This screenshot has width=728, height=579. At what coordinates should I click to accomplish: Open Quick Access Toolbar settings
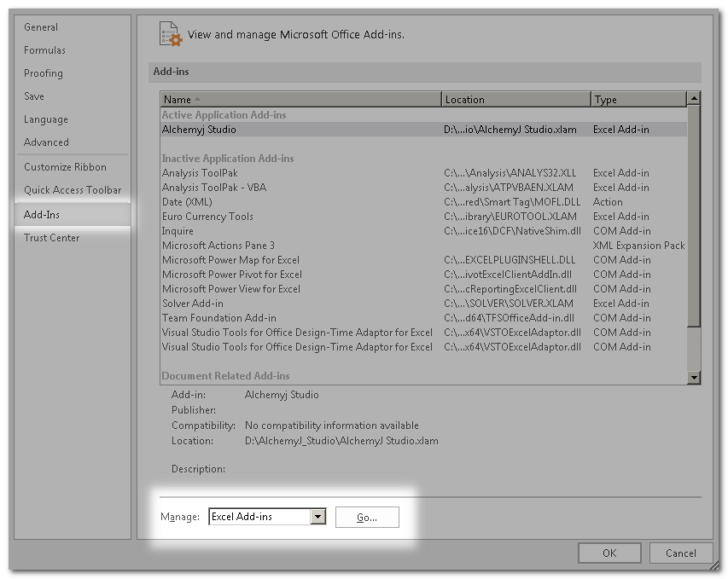[x=73, y=190]
